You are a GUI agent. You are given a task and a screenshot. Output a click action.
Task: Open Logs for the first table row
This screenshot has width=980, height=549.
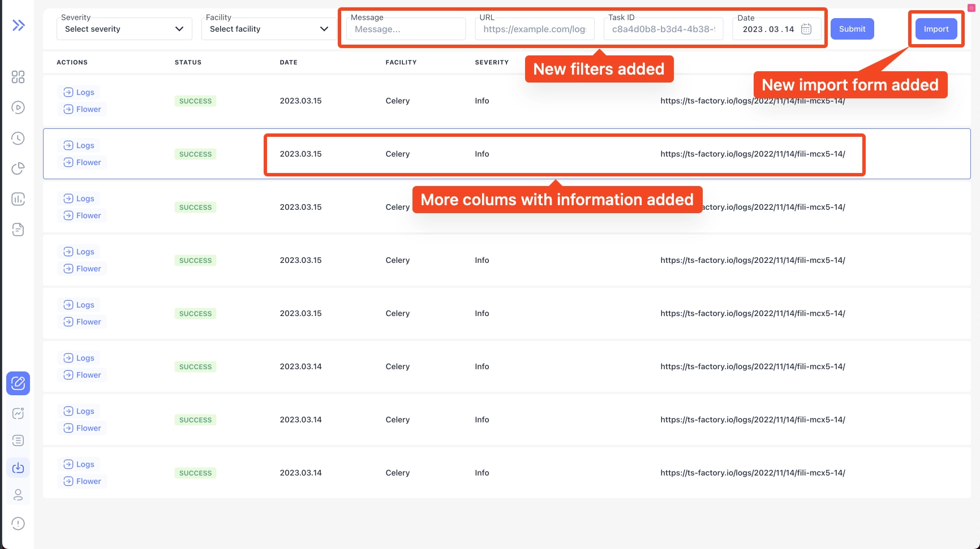click(79, 92)
